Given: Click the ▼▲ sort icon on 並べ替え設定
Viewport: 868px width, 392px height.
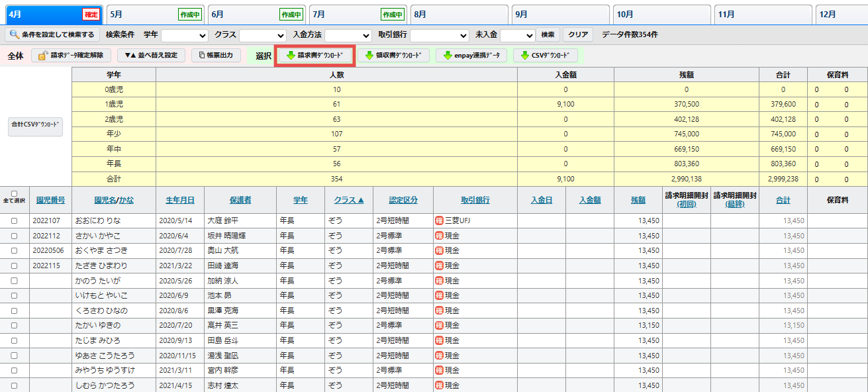Looking at the screenshot, I should [x=129, y=56].
